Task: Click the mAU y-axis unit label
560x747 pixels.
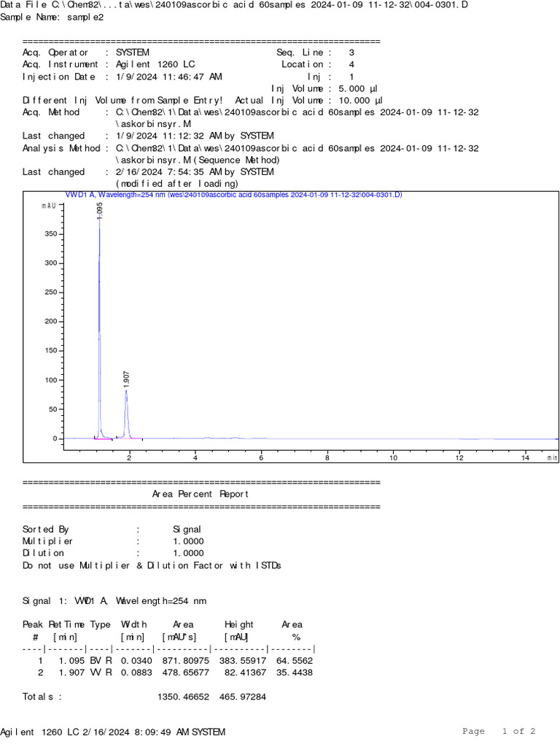Action: (x=49, y=206)
